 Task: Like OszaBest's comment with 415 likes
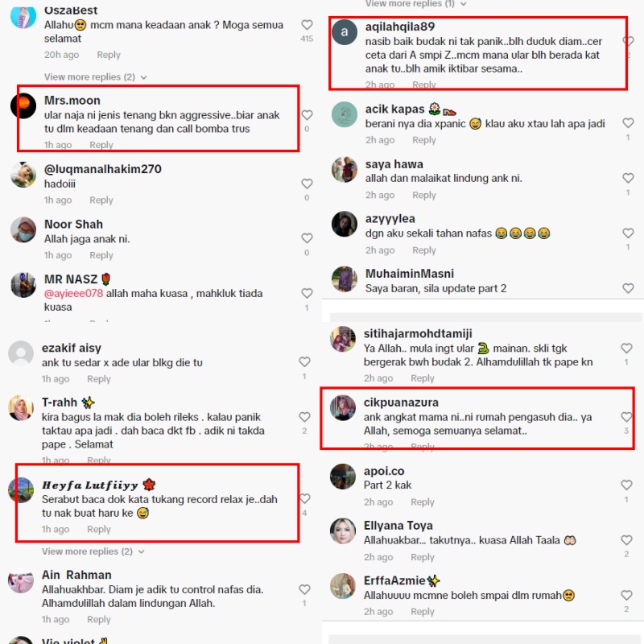307,25
